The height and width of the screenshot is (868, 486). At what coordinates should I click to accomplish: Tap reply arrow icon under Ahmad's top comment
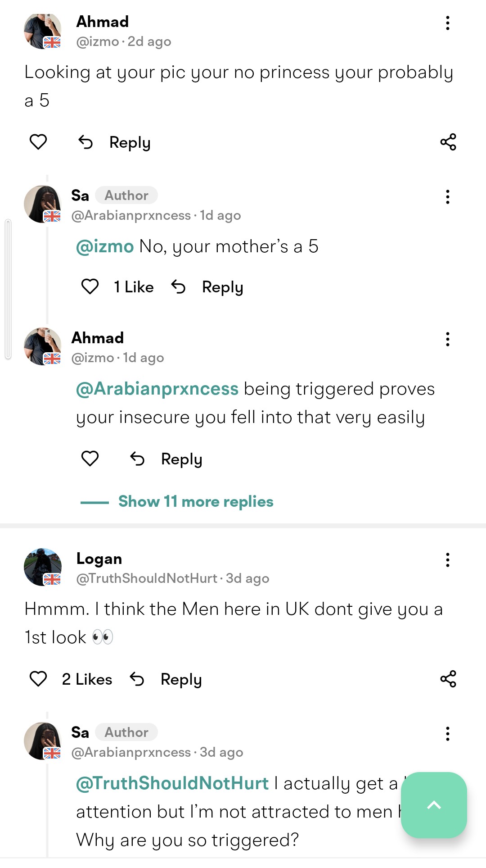pos(85,142)
